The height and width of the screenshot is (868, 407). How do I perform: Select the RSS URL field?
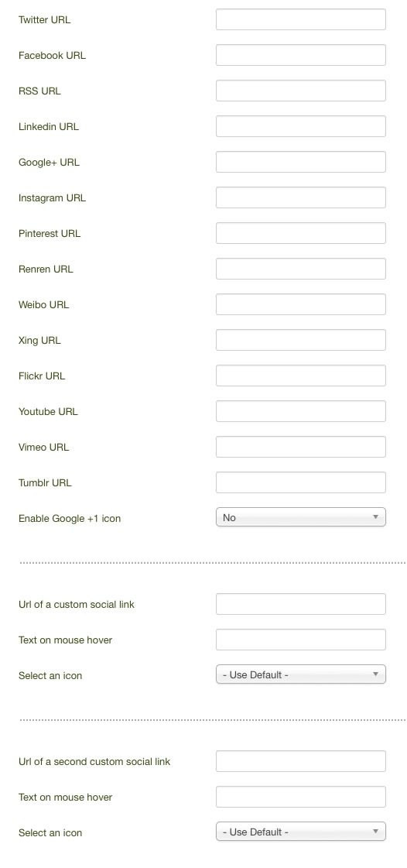(300, 91)
